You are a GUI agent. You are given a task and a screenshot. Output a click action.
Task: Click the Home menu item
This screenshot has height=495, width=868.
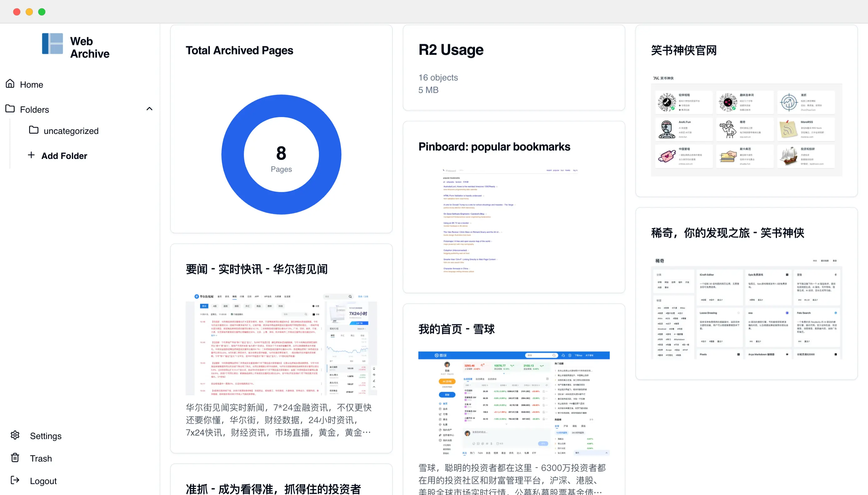click(31, 84)
